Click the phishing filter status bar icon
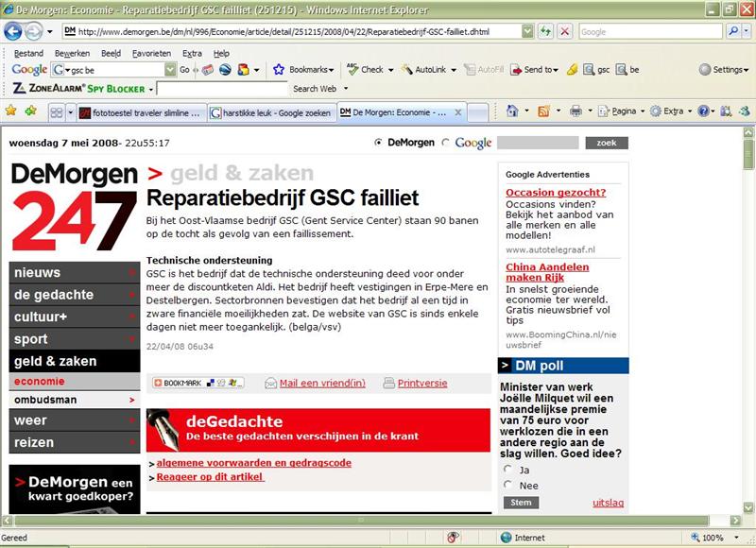The height and width of the screenshot is (548, 756). (453, 538)
